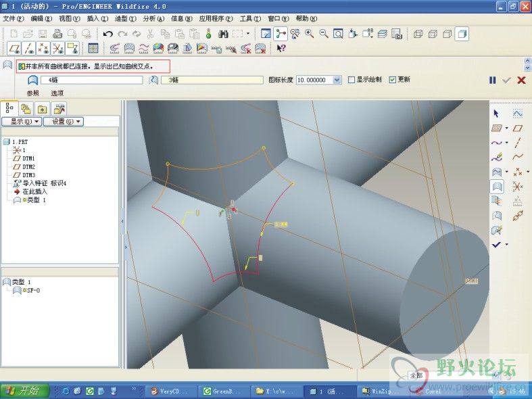Toggle datum point display icon

click(43, 48)
